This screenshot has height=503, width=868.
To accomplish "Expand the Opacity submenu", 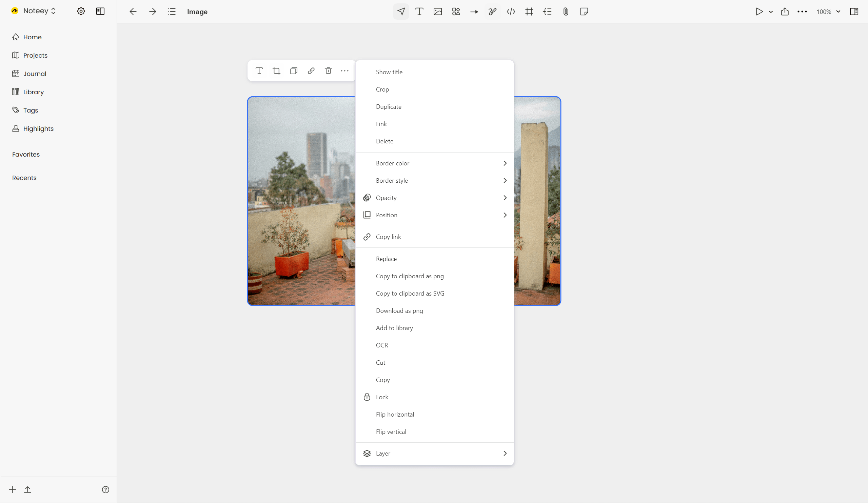I will tap(434, 198).
